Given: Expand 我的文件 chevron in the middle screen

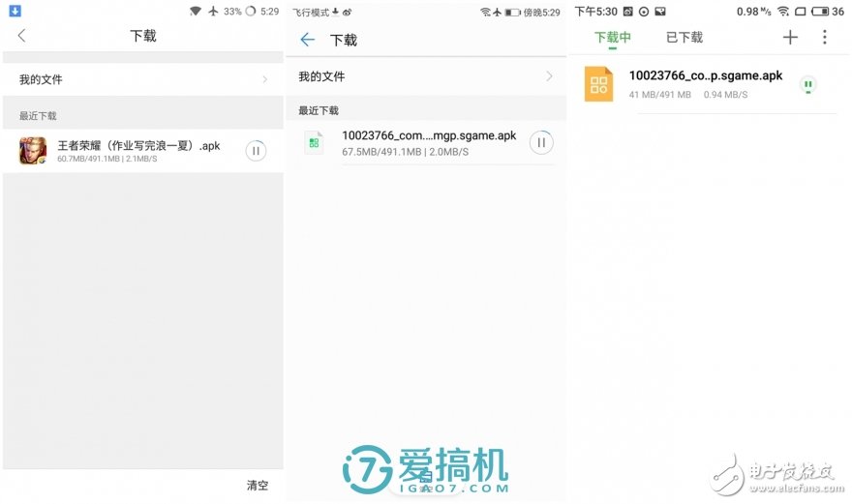Looking at the screenshot, I should [x=549, y=76].
